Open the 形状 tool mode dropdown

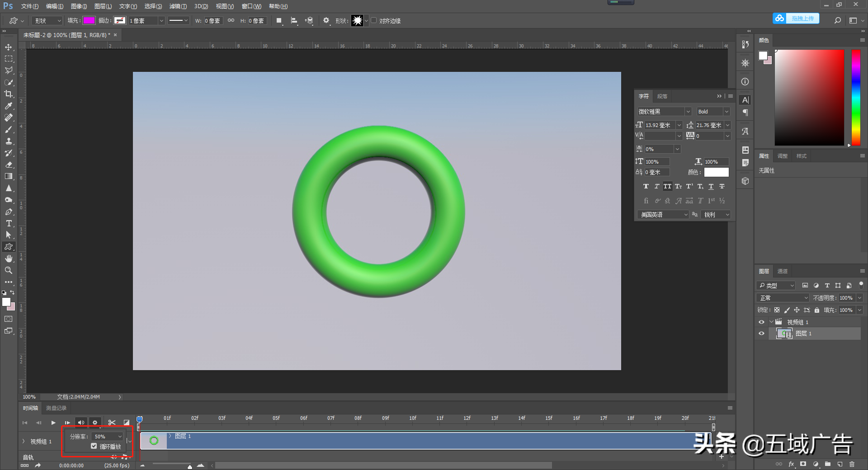coord(47,21)
